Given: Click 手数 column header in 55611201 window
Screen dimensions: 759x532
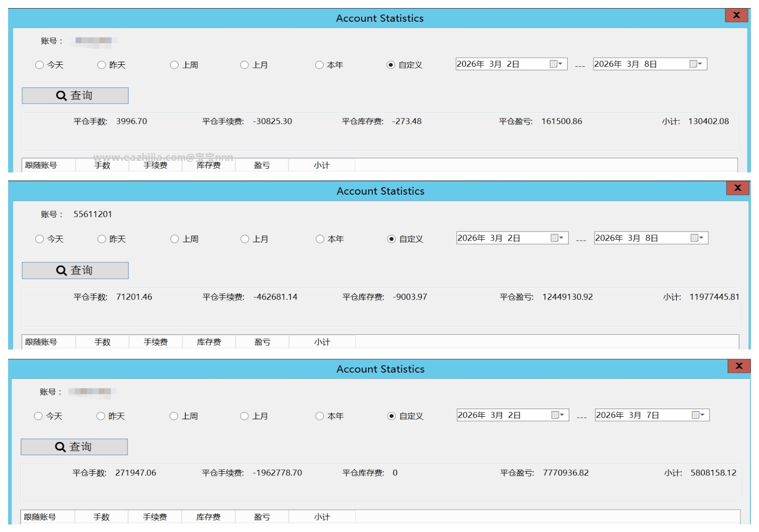Looking at the screenshot, I should tap(102, 342).
